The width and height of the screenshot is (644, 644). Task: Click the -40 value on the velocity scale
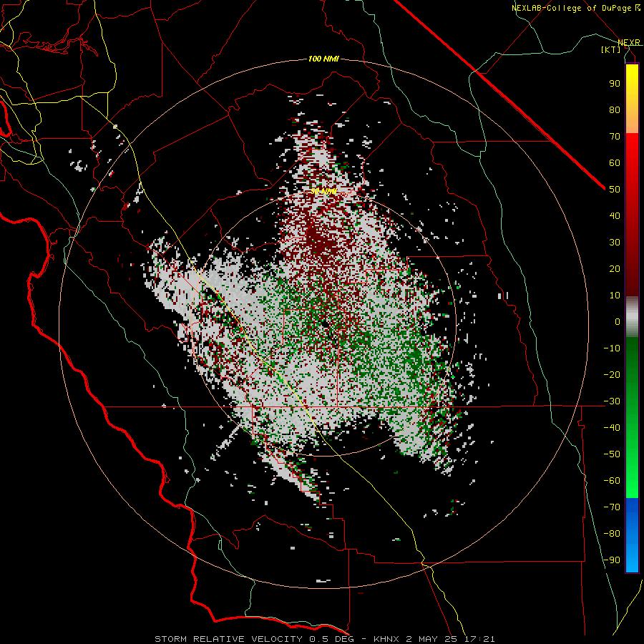(612, 428)
